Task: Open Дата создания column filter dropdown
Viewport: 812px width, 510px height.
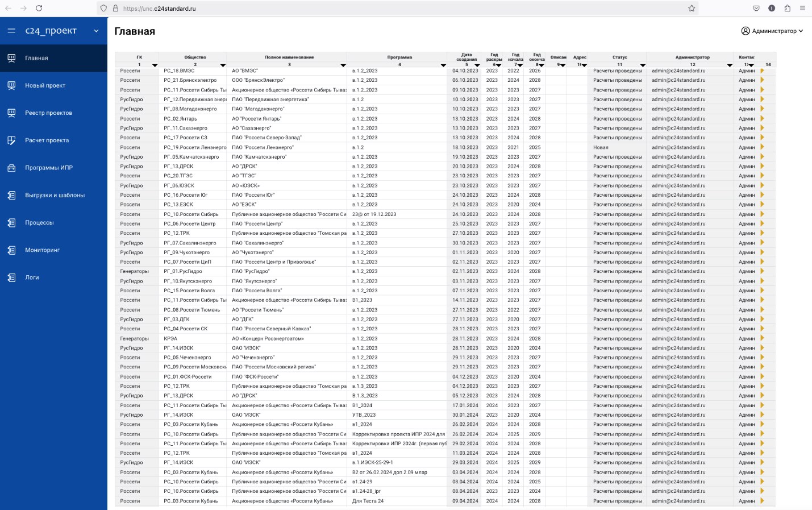Action: (x=477, y=65)
